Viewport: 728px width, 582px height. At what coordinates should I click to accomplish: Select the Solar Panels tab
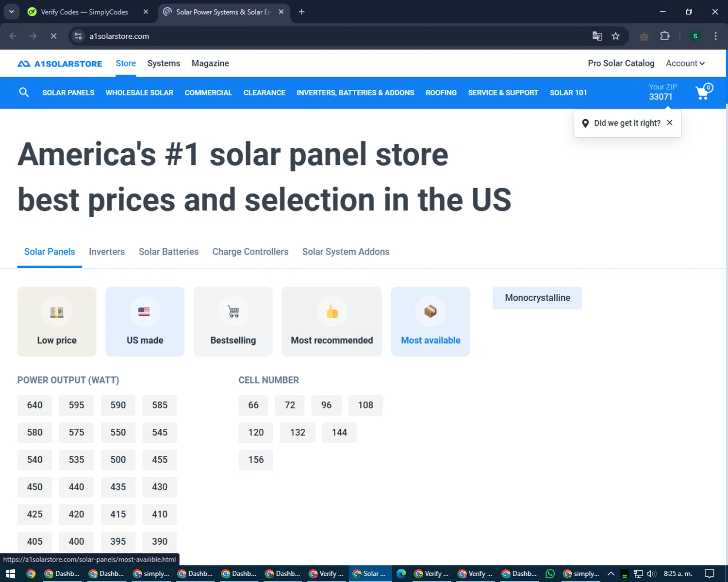coord(50,252)
